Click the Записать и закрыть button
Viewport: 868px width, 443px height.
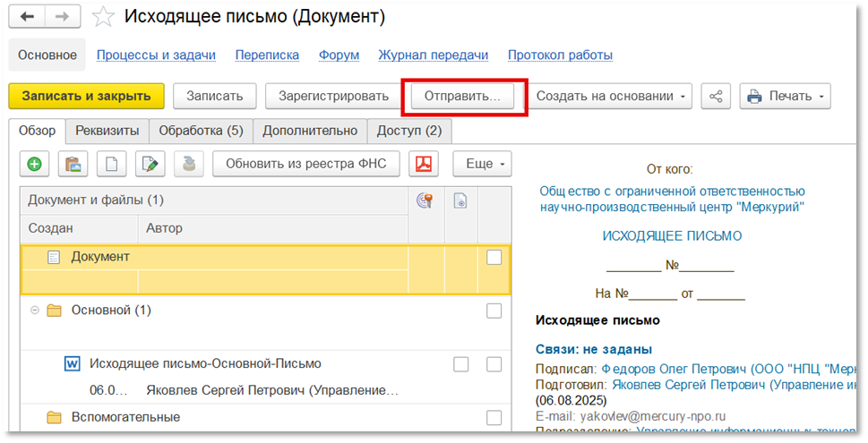pos(86,97)
